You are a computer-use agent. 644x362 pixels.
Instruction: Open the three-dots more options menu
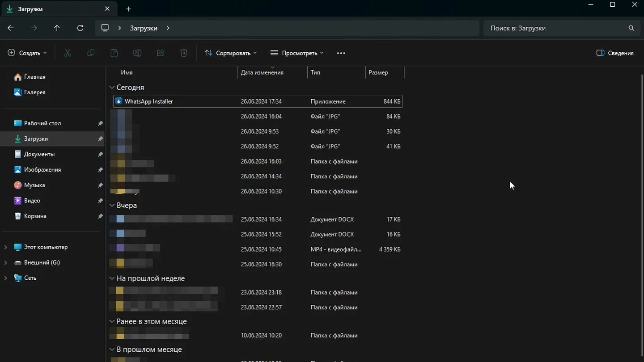341,53
